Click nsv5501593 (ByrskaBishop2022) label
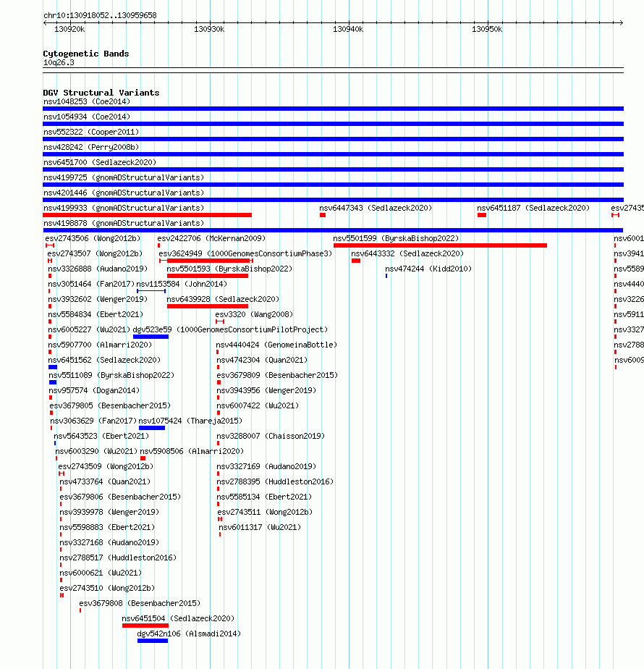Viewport: 644px width, 669px height. (x=229, y=269)
